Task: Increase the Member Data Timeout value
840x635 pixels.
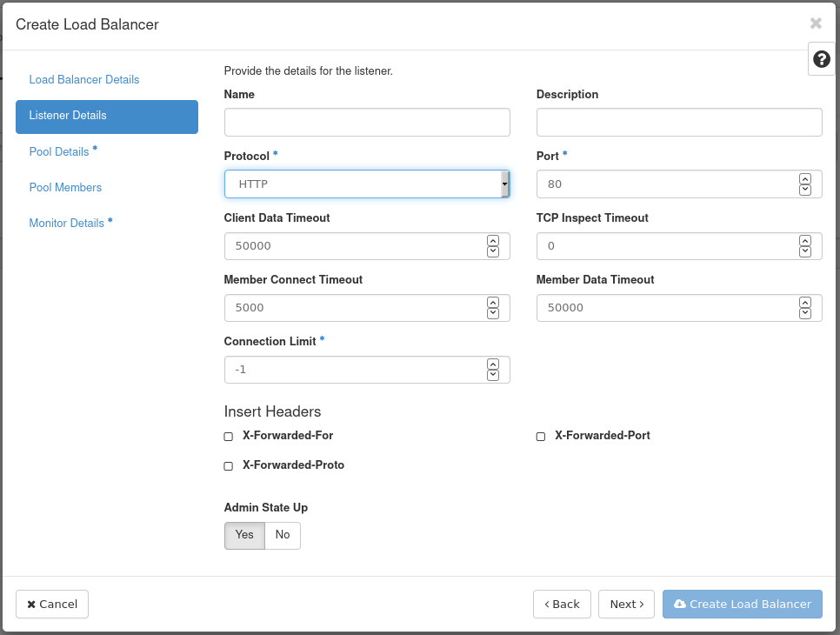Action: click(804, 303)
